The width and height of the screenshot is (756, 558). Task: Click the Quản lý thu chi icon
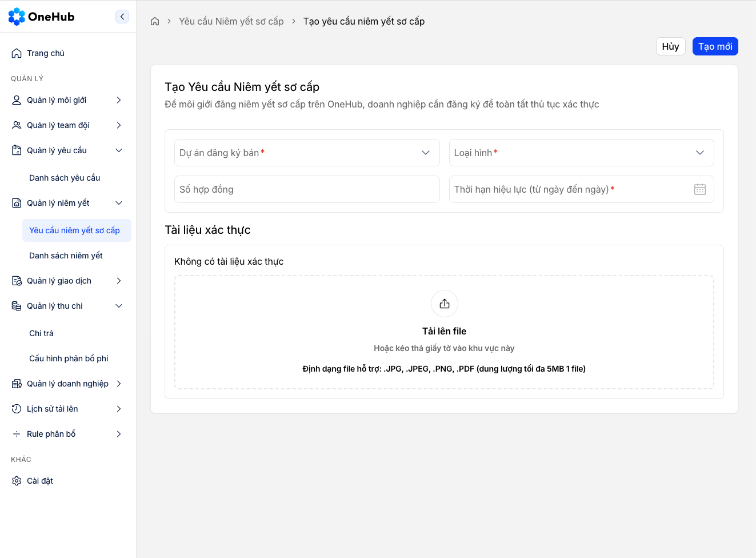[x=17, y=306]
